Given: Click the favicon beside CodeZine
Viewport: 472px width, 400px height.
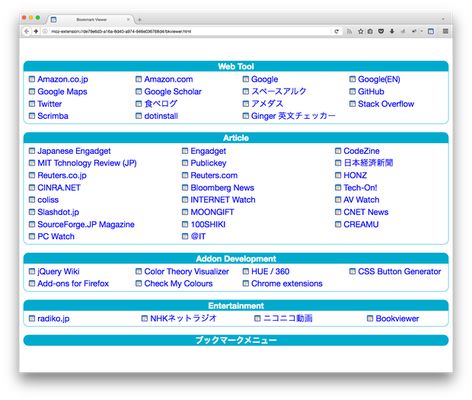Looking at the screenshot, I should click(338, 151).
